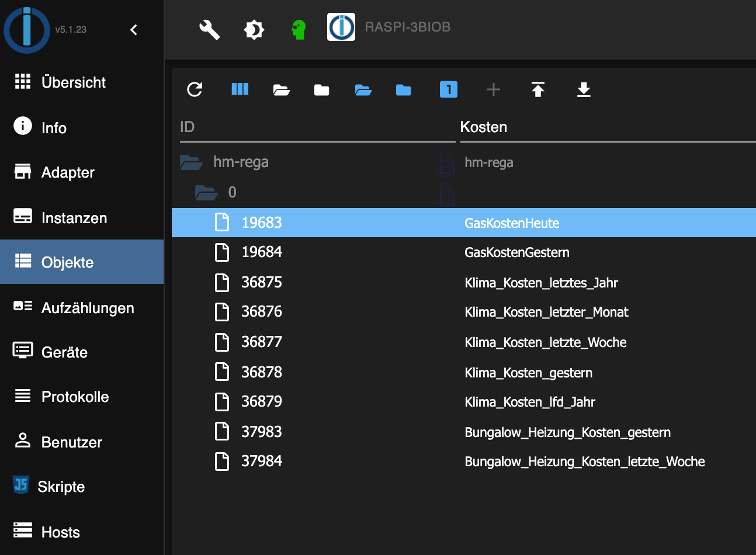This screenshot has width=756, height=555.
Task: Download objects via the down-arrow icon
Action: click(x=584, y=89)
